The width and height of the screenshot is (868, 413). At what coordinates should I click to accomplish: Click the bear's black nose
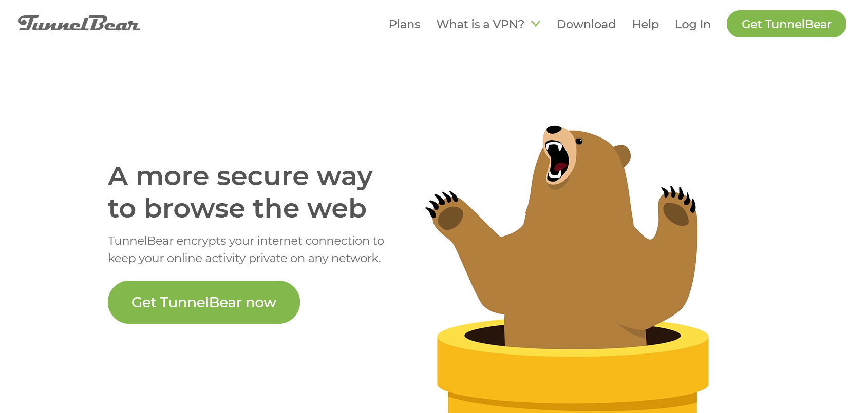click(x=554, y=129)
